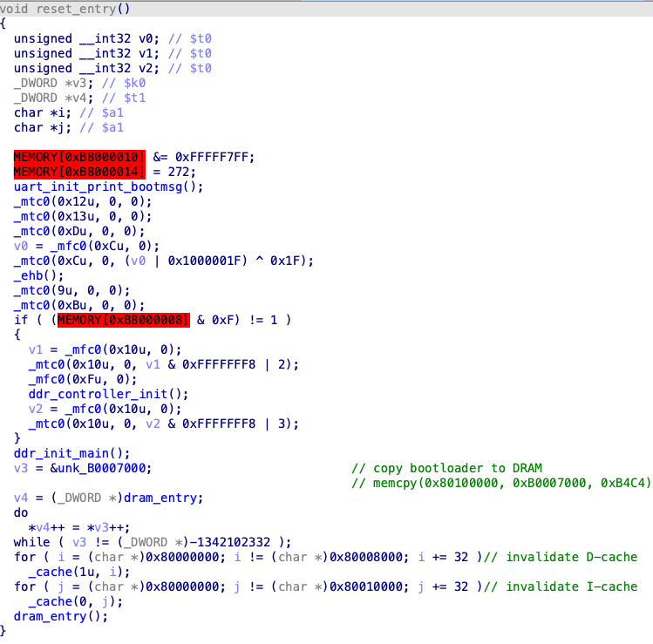Click the 'invalidate I-cache' comment

point(564,586)
